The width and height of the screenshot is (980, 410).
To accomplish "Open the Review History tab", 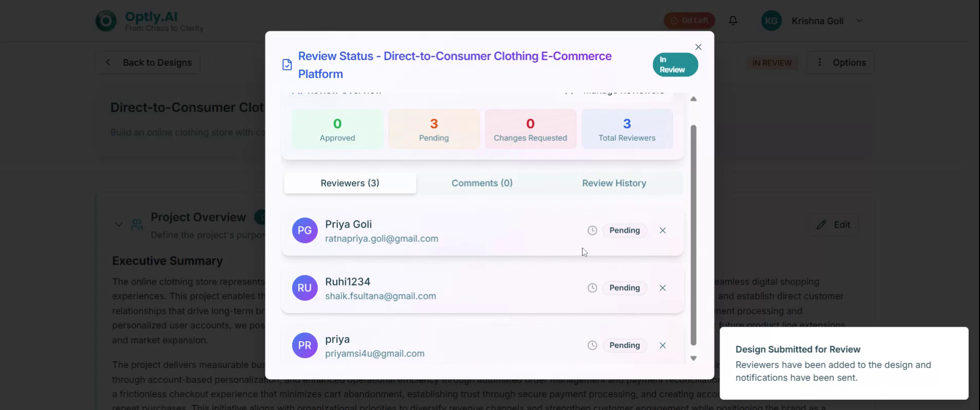I will (x=614, y=183).
